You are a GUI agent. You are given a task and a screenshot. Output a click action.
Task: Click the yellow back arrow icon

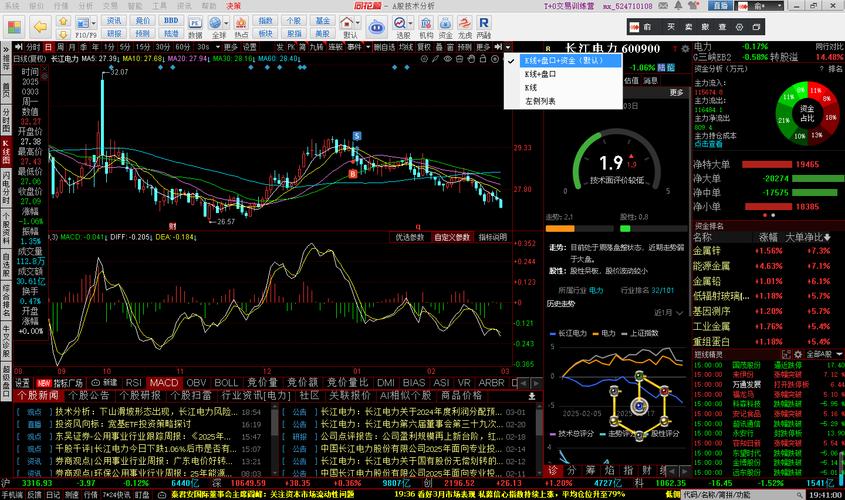point(39,25)
